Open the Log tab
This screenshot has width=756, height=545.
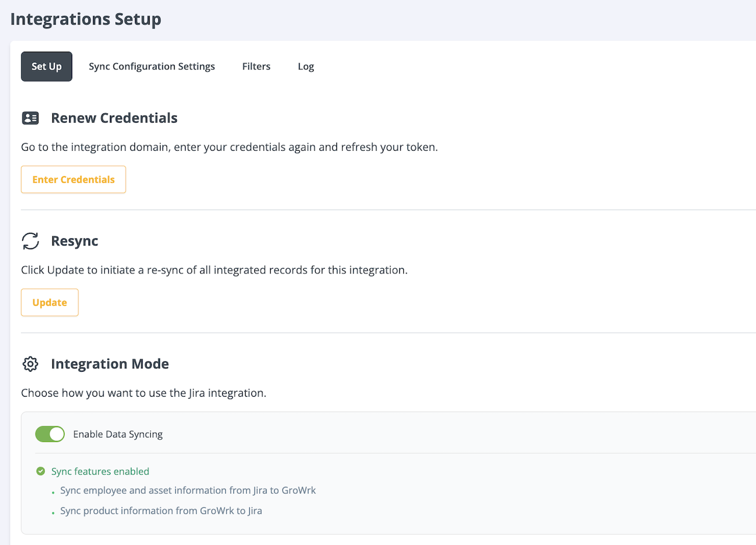(x=306, y=66)
